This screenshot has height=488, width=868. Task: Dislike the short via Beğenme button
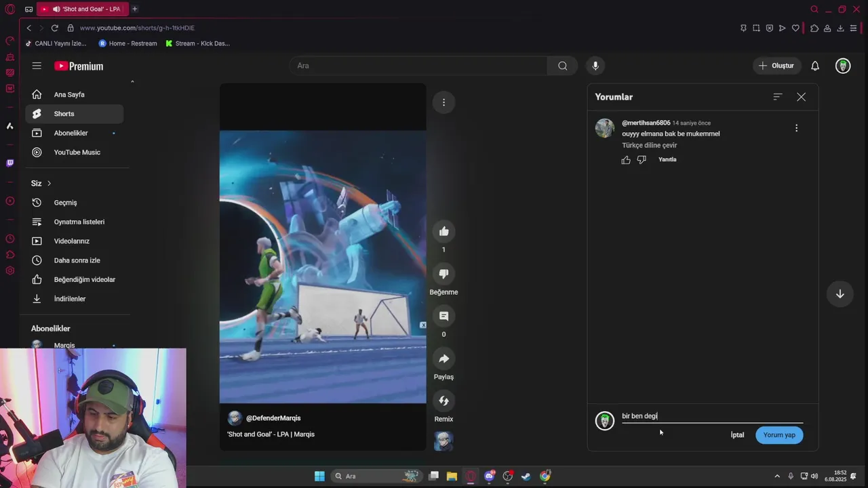coord(443,274)
